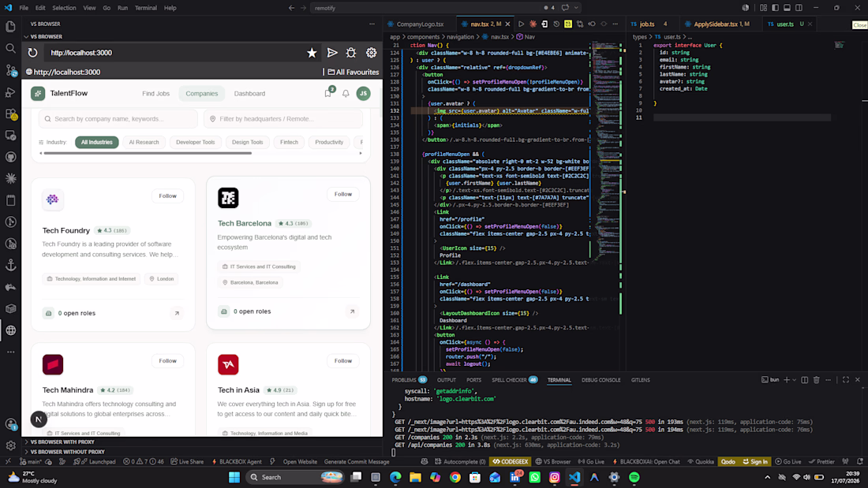Toggle primary side bar layout icon
This screenshot has width=868, height=488.
(x=775, y=8)
